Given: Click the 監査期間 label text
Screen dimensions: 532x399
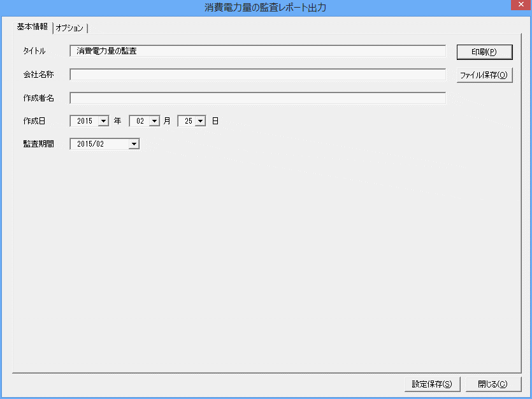Looking at the screenshot, I should click(39, 144).
